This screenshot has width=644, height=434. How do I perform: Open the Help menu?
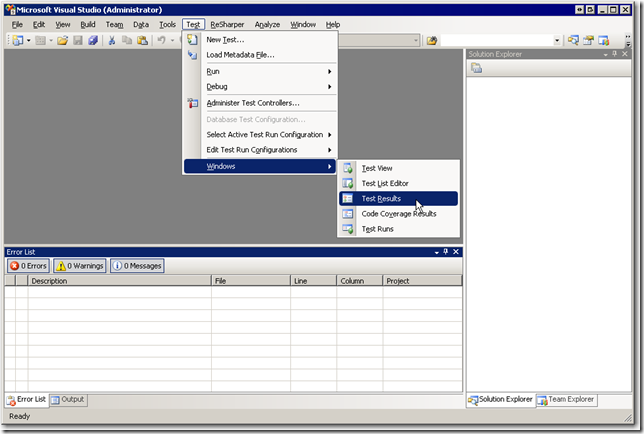coord(333,25)
